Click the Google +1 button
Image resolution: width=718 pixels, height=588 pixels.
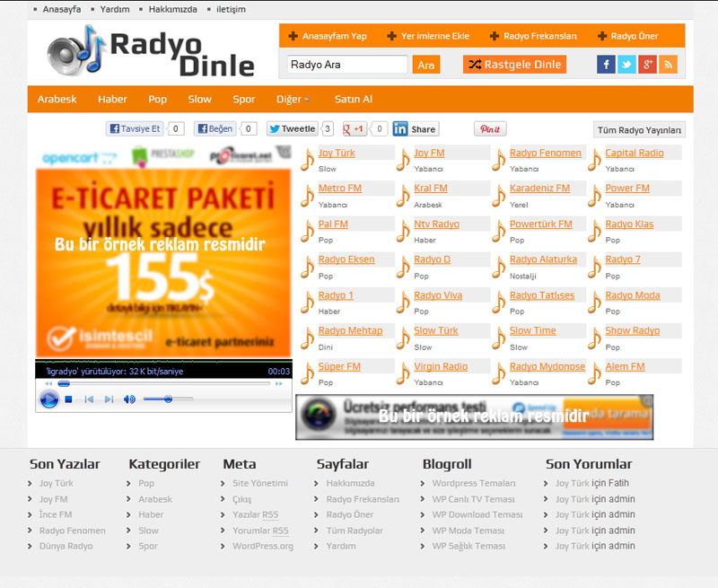(355, 129)
